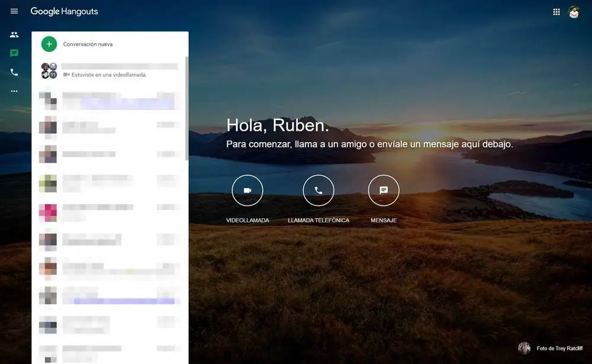The width and height of the screenshot is (592, 364).
Task: Open the conversation with the pink avatar
Action: [x=110, y=212]
